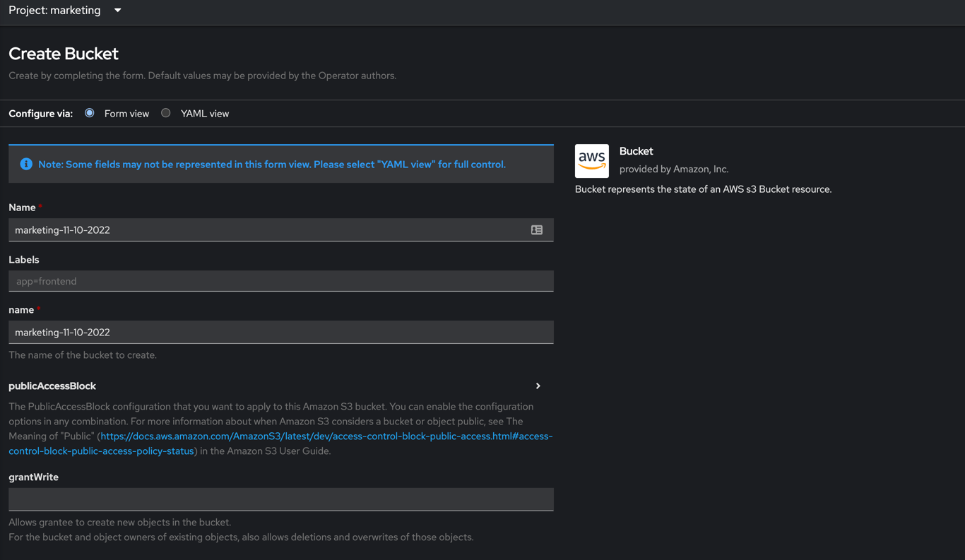Click the publicAccessBlock section heading
Viewport: 965px width, 560px height.
52,386
